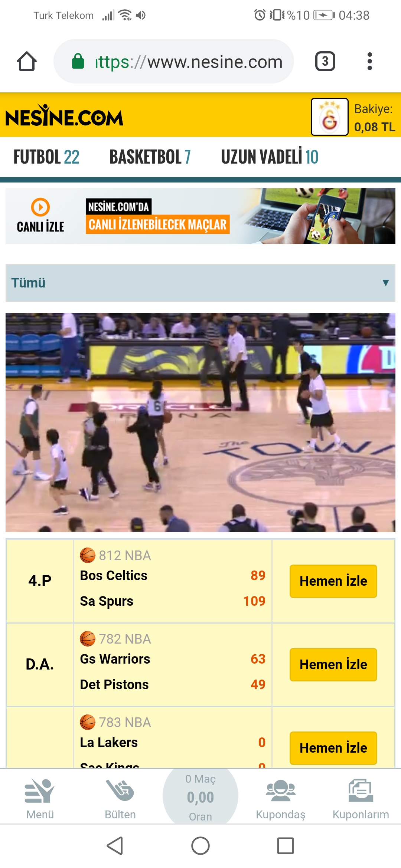The height and width of the screenshot is (868, 401).
Task: Open the Bülten icon in bottom bar
Action: [x=120, y=798]
